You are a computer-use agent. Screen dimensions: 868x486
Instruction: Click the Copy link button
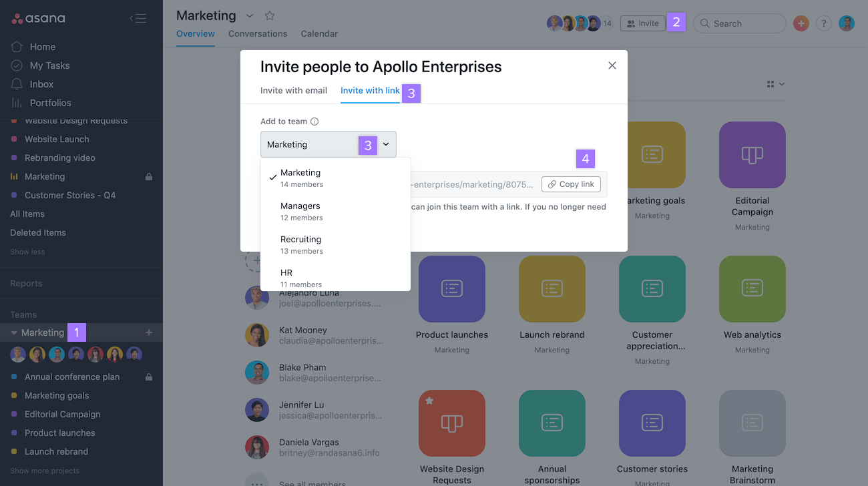[x=571, y=184]
